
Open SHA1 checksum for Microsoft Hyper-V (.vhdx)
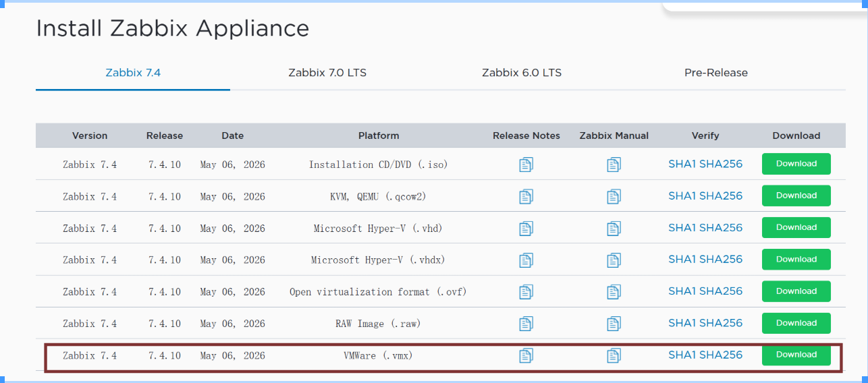[682, 259]
